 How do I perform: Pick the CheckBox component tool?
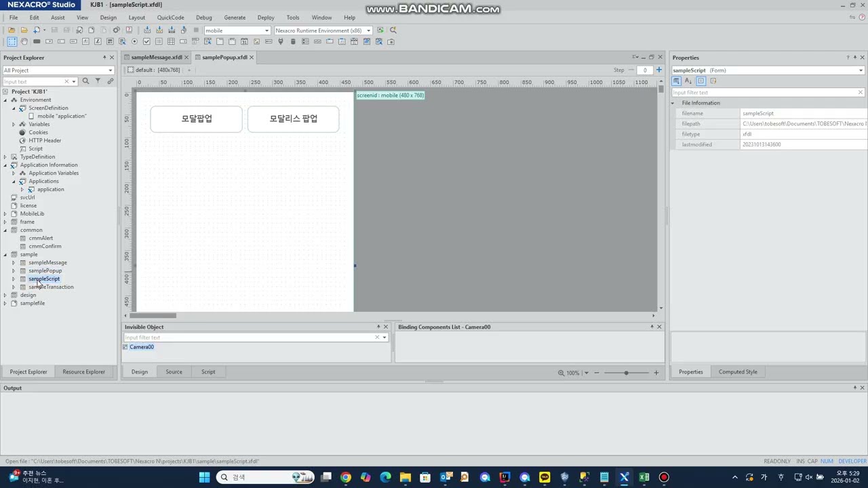pos(147,41)
